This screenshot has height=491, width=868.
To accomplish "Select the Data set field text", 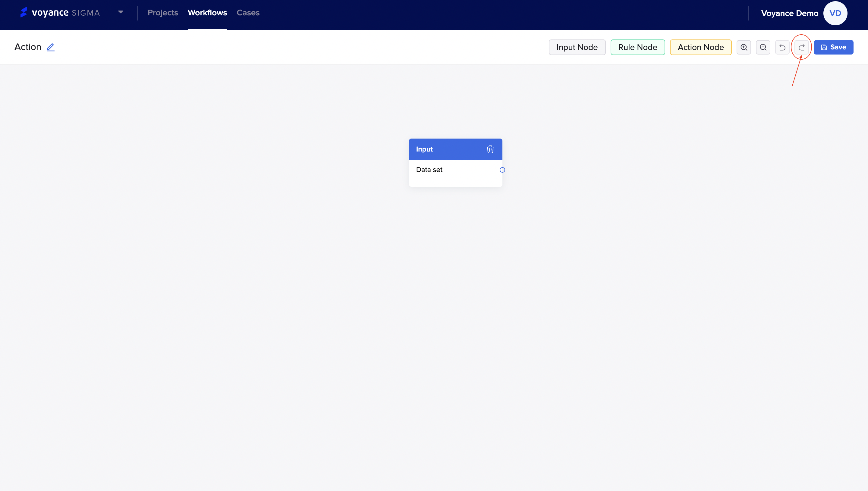I will coord(429,170).
